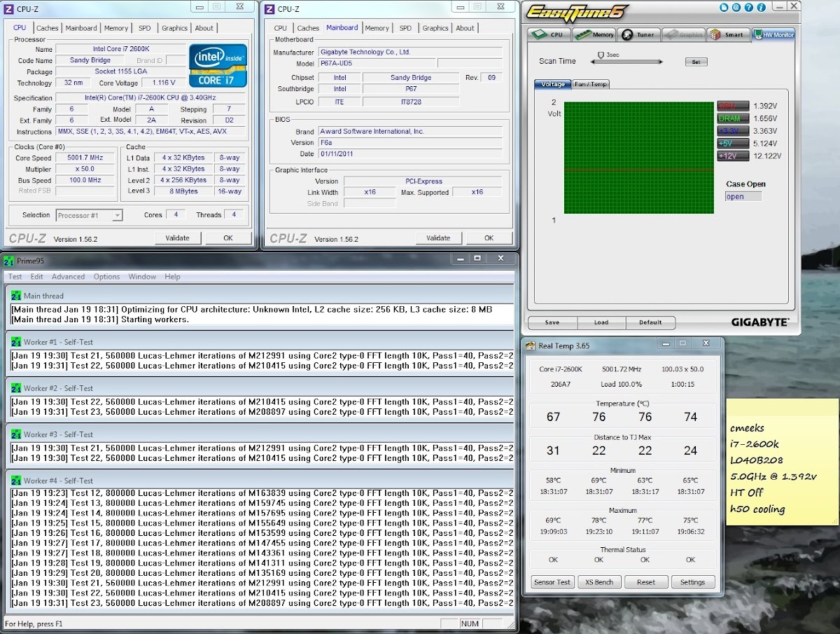840x634 pixels.
Task: Click Validate in the left CPU-Z window
Action: [x=177, y=238]
